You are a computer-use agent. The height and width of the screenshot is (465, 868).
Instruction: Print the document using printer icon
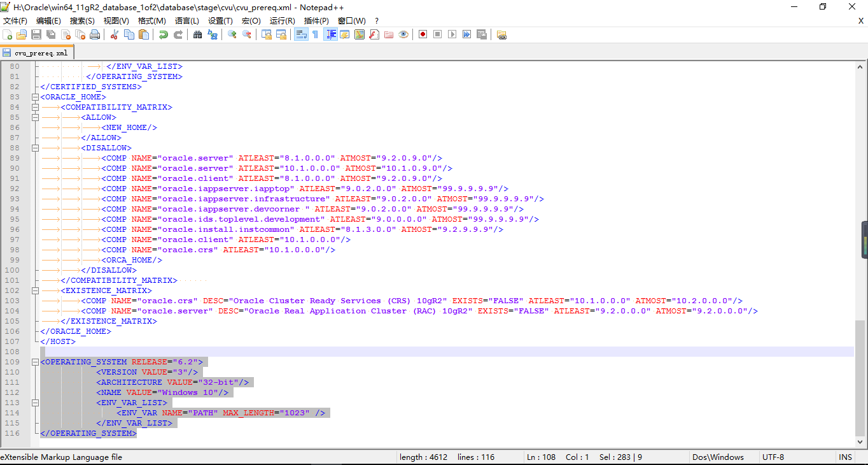(x=95, y=34)
